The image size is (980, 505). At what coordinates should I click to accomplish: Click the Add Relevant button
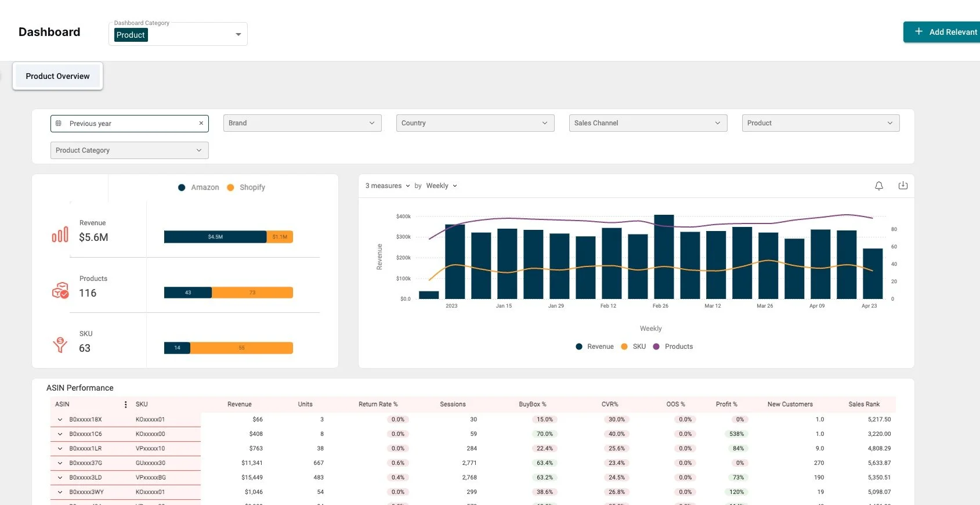pyautogui.click(x=942, y=32)
